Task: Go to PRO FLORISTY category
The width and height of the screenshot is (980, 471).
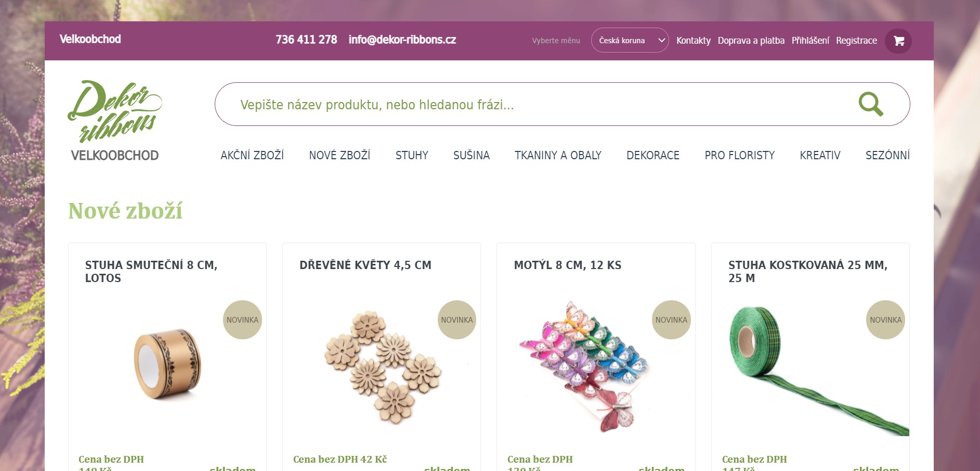Action: click(x=739, y=155)
